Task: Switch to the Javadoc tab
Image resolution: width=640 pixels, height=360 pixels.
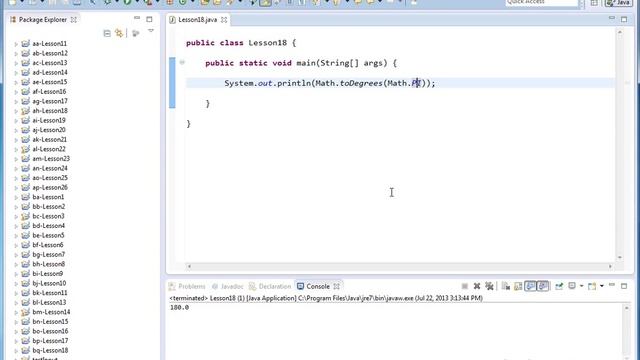Action: (x=228, y=287)
